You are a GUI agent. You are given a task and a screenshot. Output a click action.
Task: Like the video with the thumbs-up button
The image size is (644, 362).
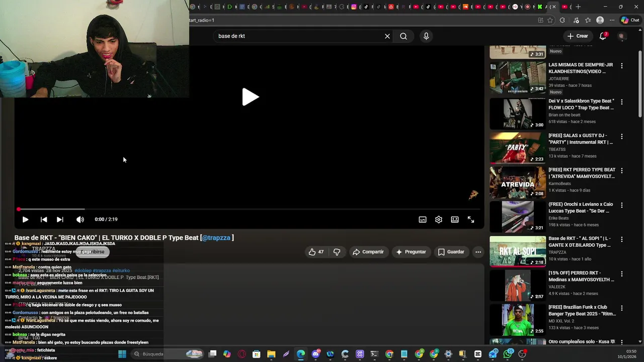pos(316,252)
